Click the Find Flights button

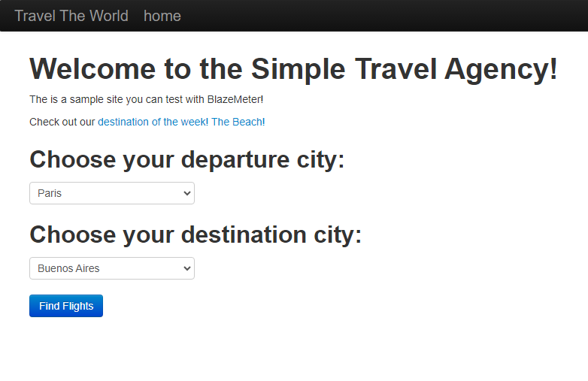[x=66, y=306]
